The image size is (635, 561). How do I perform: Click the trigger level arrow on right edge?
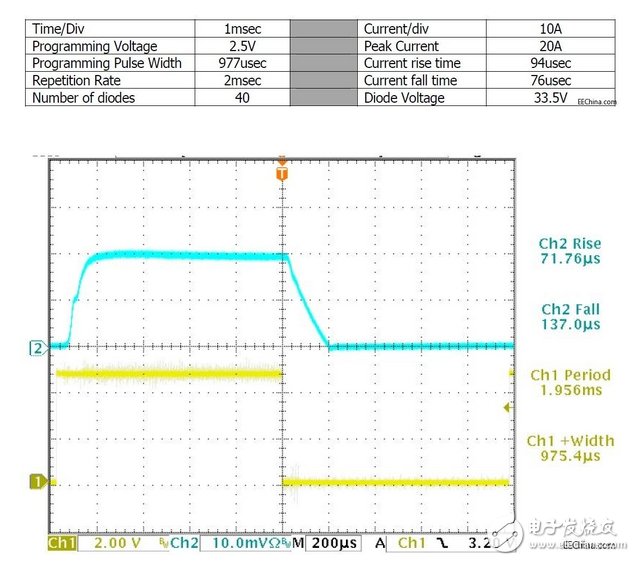click(x=508, y=408)
